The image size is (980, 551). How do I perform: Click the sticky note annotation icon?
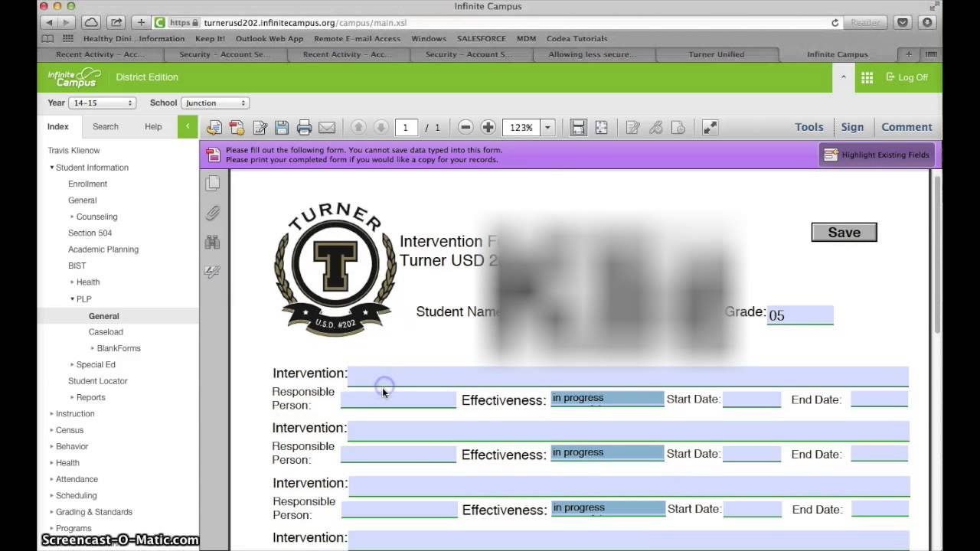coord(632,127)
